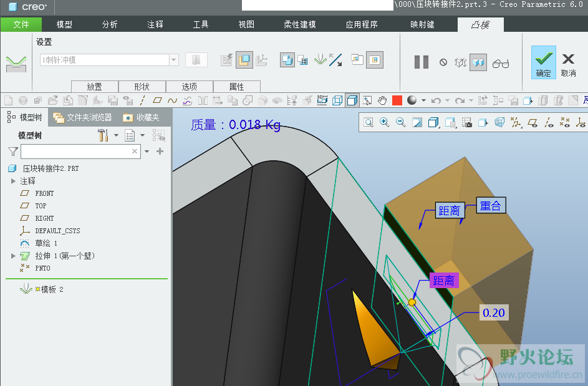The width and height of the screenshot is (588, 386).
Task: Open the 属性 panel
Action: [x=236, y=87]
